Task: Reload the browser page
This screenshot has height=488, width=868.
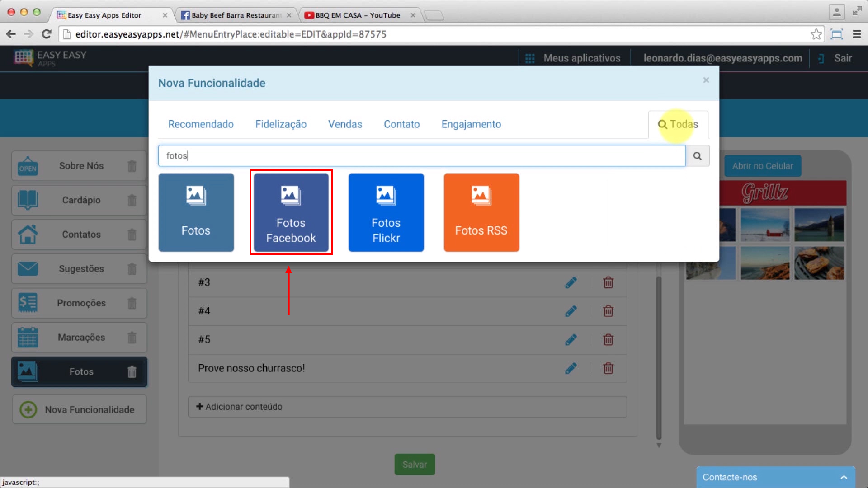Action: coord(46,34)
